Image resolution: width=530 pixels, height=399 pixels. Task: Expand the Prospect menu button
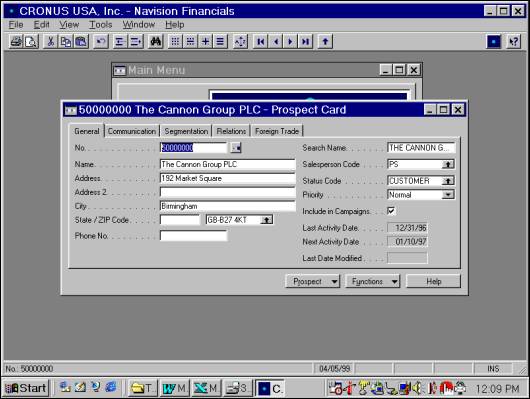(x=312, y=281)
